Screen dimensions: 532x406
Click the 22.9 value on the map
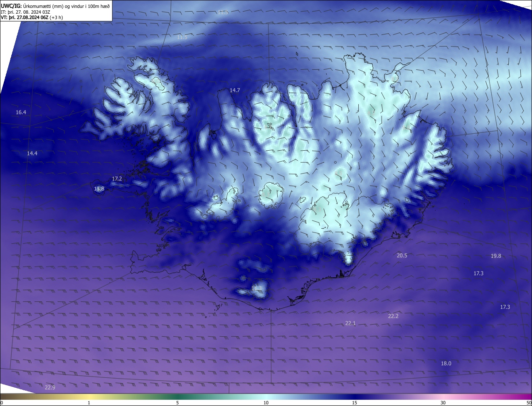[50, 388]
